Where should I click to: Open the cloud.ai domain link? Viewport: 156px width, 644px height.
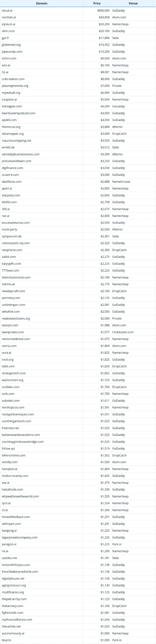coord(7,11)
